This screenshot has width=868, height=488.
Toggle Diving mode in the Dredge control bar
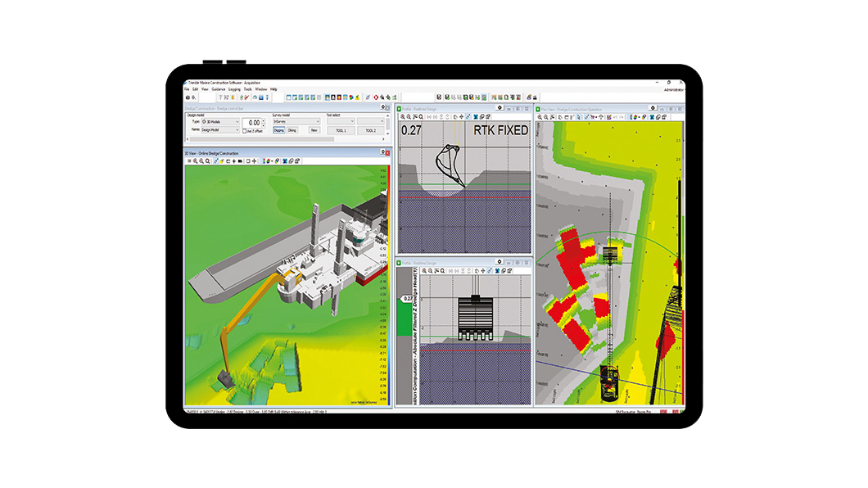294,129
